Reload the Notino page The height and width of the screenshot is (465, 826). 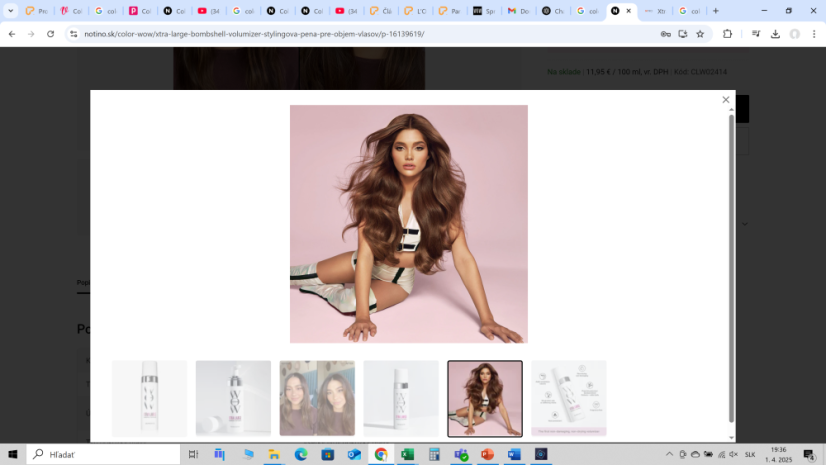51,34
